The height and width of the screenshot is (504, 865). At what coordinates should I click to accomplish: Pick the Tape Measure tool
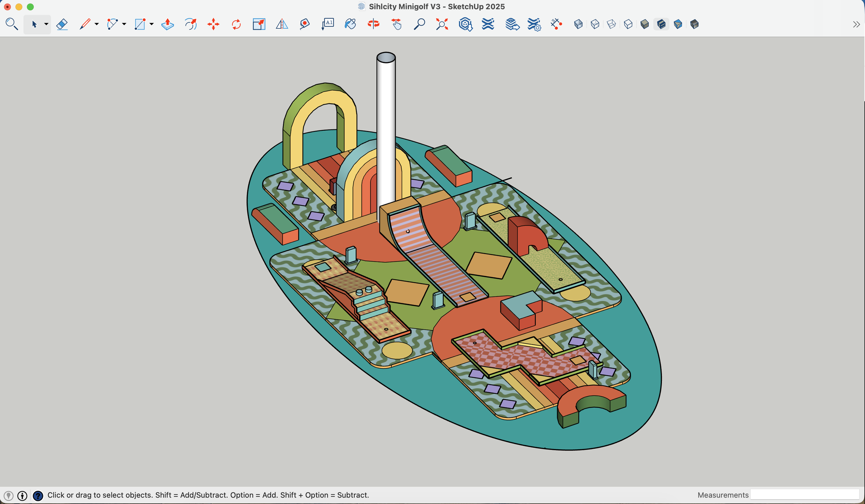coord(304,24)
